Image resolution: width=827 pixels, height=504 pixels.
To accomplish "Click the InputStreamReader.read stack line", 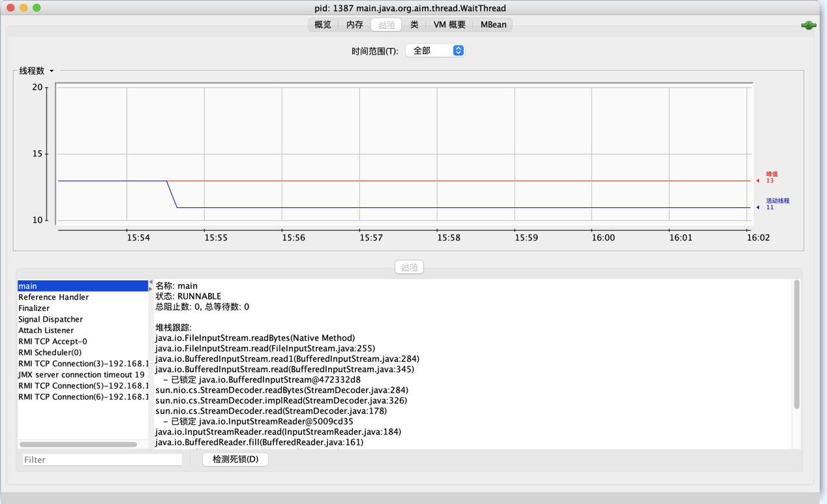I will click(x=278, y=432).
